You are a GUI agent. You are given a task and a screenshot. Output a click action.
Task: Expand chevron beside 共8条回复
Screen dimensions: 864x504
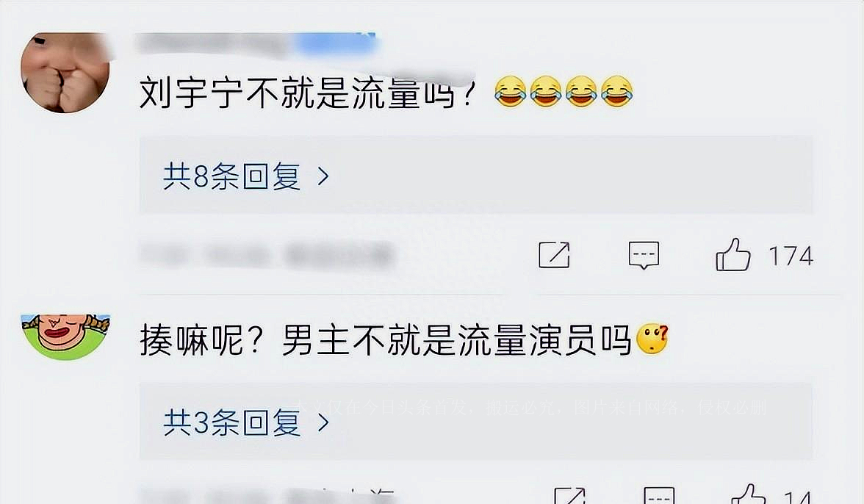point(323,177)
